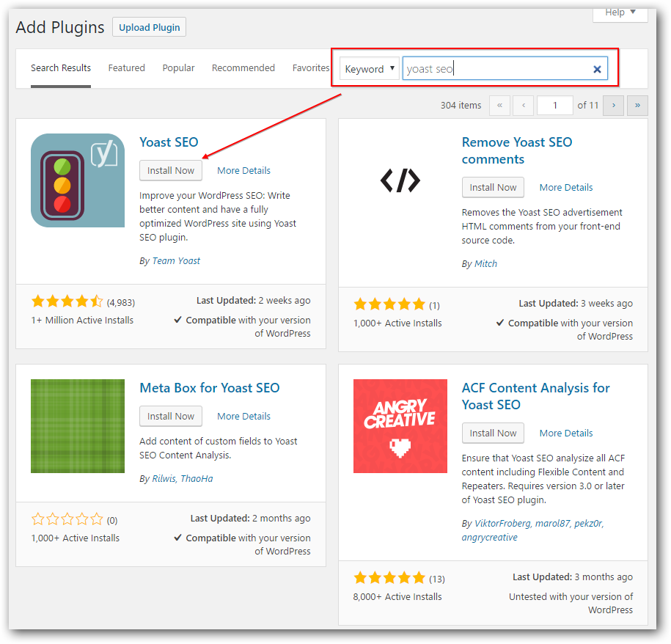Viewport: 671px width, 644px height.
Task: Install the Yoast SEO plugin now
Action: [x=171, y=170]
